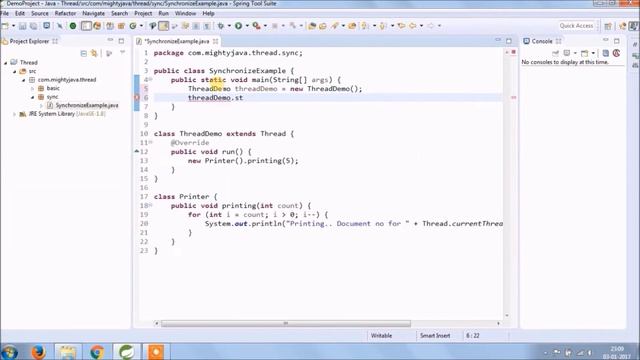Click the New Java Class green C icon
This screenshot has width=640, height=360.
(133, 26)
